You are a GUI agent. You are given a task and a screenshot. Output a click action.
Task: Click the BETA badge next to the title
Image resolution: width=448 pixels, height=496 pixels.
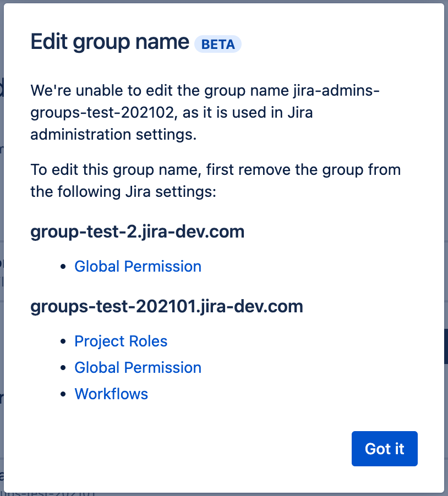218,45
